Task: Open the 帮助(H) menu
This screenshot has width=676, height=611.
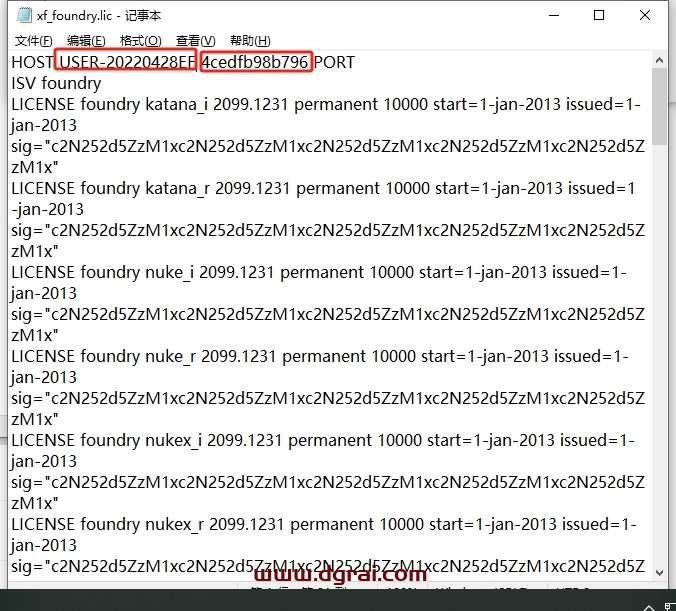Action: tap(250, 41)
